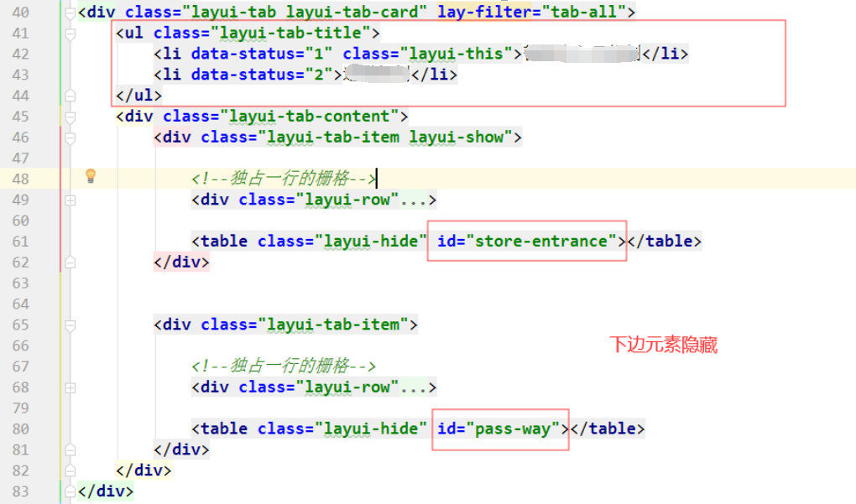Click the "layui-tab-item layui-show" class value

385,138
